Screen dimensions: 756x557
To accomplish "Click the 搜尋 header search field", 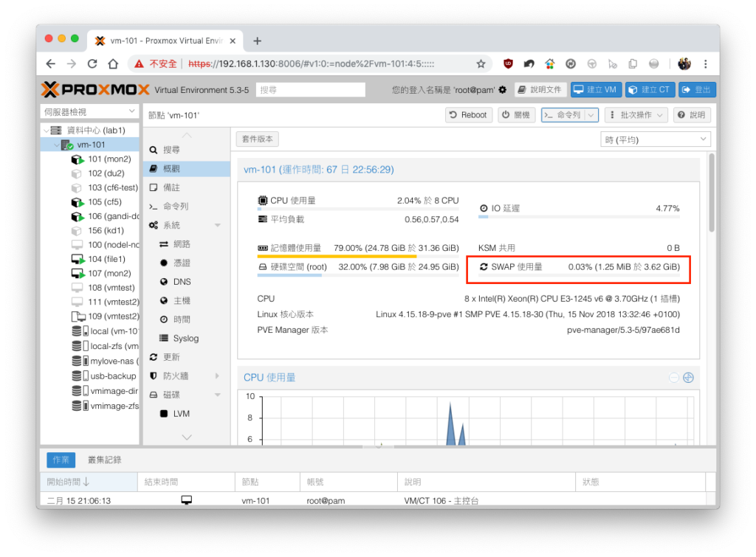I will (311, 89).
